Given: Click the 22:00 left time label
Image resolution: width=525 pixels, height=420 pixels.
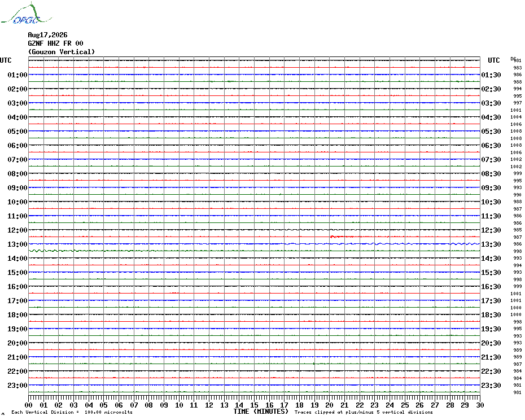Looking at the screenshot, I should (17, 371).
